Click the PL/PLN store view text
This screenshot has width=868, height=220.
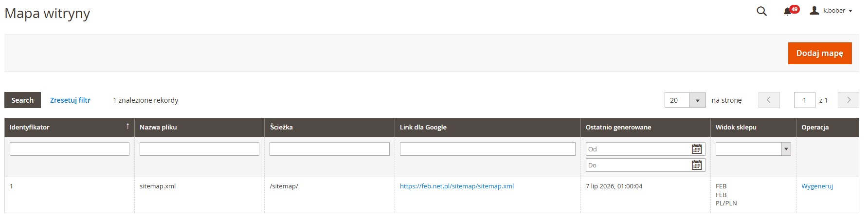tap(726, 203)
